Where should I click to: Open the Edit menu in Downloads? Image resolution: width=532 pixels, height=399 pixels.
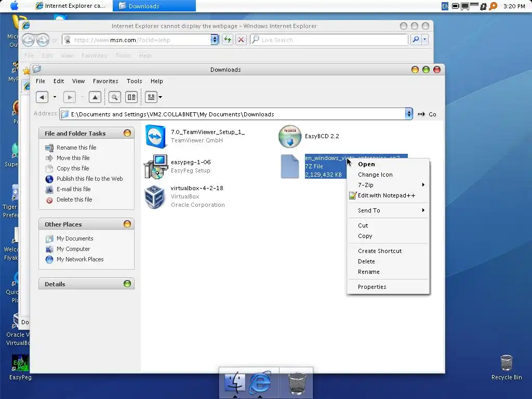click(x=59, y=81)
